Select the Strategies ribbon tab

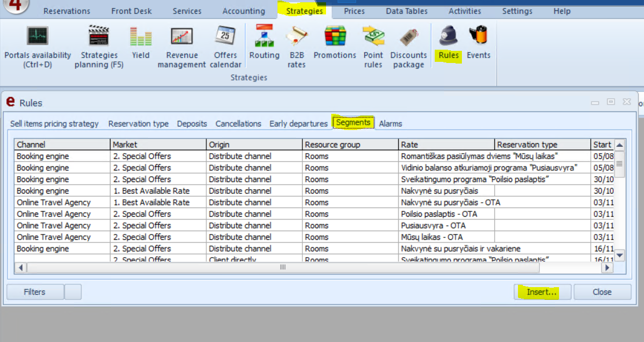304,11
